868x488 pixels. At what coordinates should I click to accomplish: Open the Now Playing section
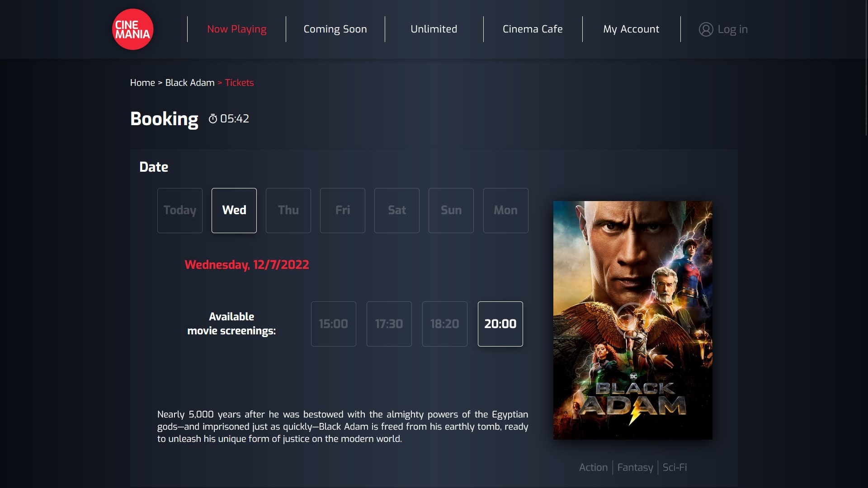pyautogui.click(x=236, y=29)
